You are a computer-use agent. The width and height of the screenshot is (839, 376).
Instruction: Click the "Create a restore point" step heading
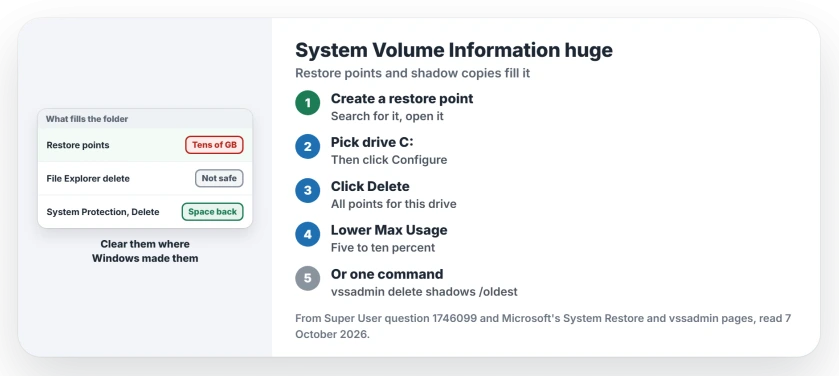(x=402, y=98)
